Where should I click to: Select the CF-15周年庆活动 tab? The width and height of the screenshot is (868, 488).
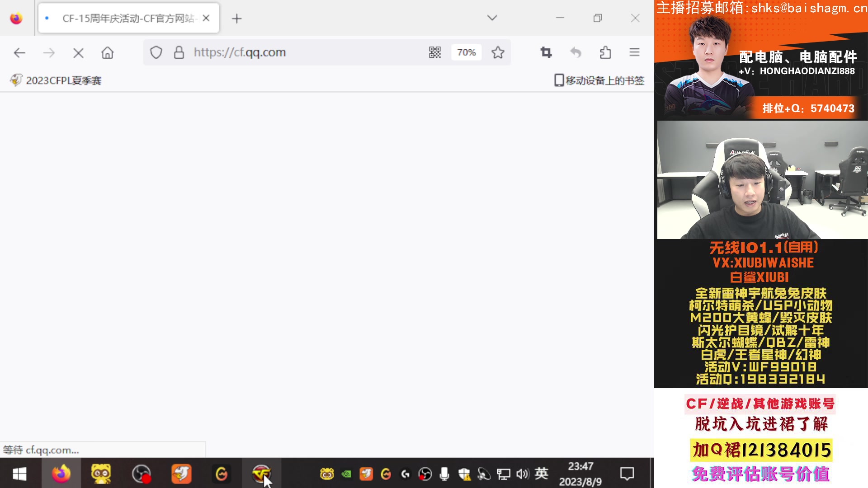click(129, 18)
